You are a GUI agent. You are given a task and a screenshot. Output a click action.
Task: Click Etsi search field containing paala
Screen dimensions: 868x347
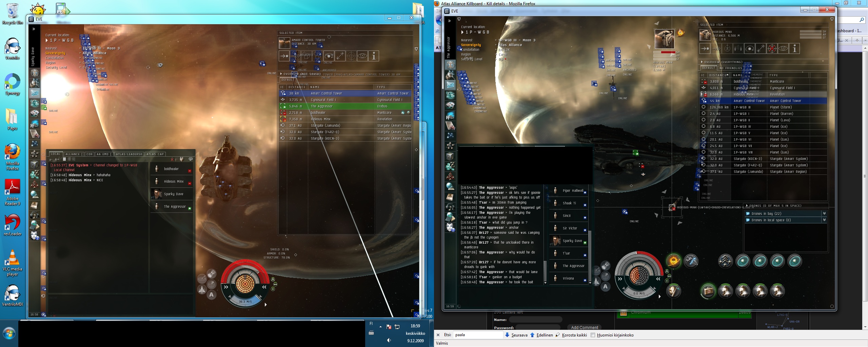[478, 335]
